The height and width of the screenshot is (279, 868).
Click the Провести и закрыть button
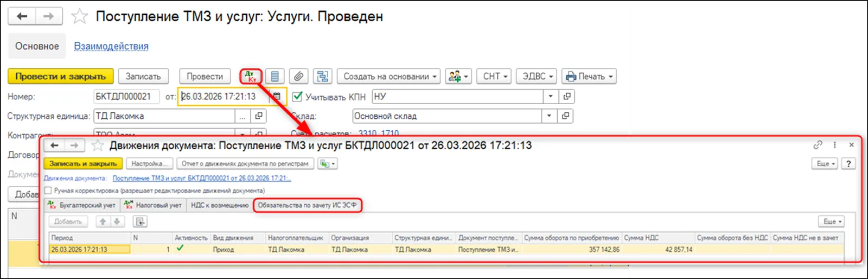tap(61, 77)
